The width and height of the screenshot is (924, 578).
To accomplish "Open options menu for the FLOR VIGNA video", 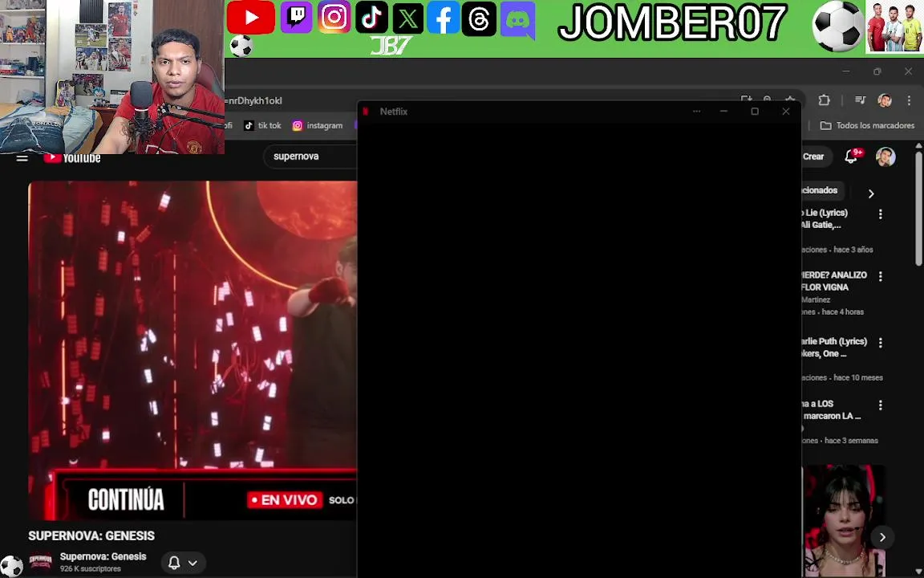I will point(881,276).
